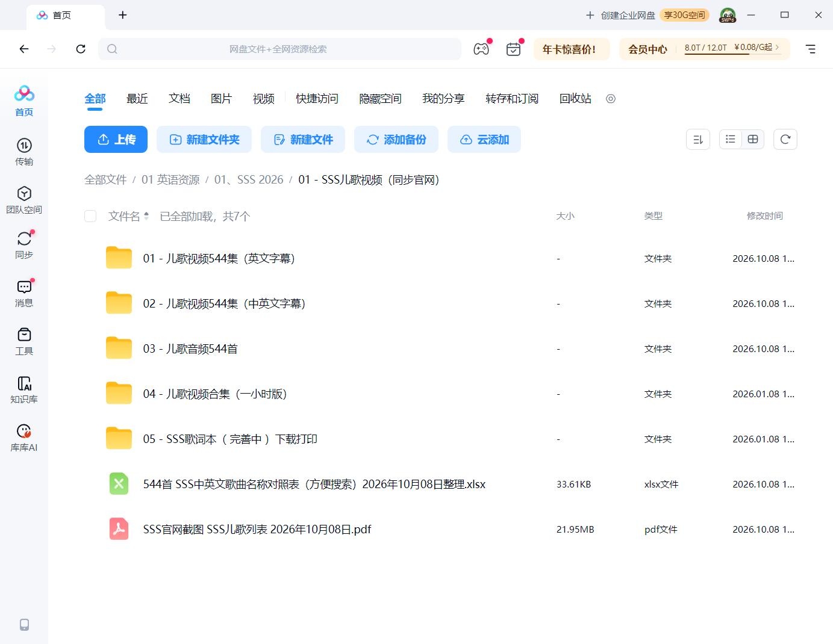Open 知识库 knowledge base in sidebar

[24, 389]
